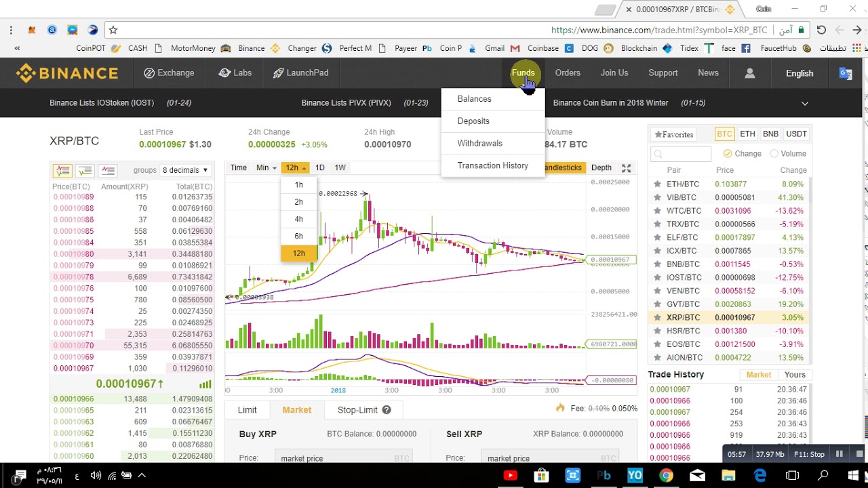868x488 pixels.
Task: Click the browser address bar URL
Action: coord(659,30)
